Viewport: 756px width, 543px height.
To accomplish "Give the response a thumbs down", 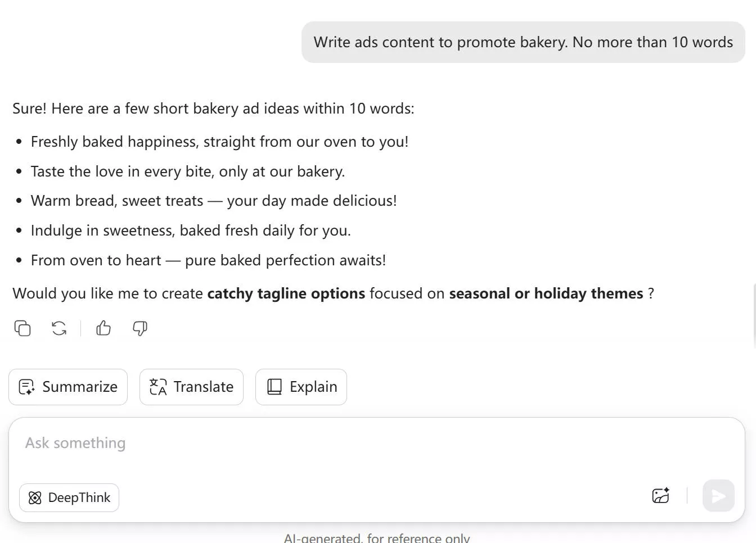I will point(140,328).
